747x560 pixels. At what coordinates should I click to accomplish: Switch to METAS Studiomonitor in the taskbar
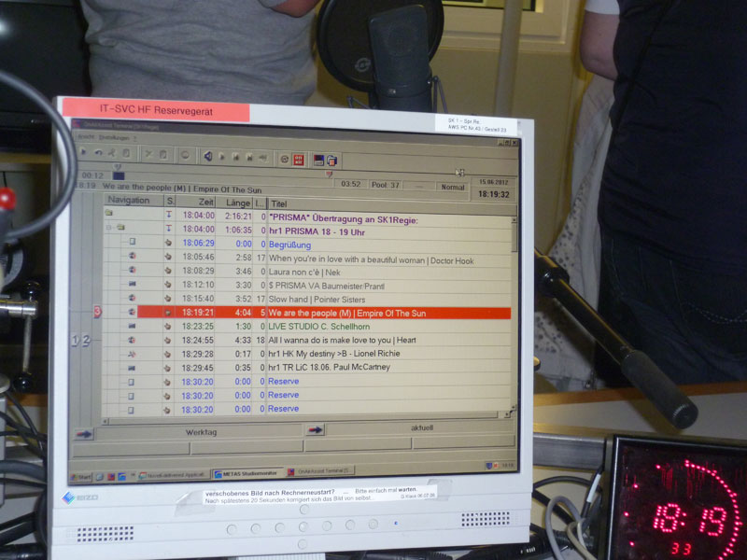pyautogui.click(x=247, y=474)
